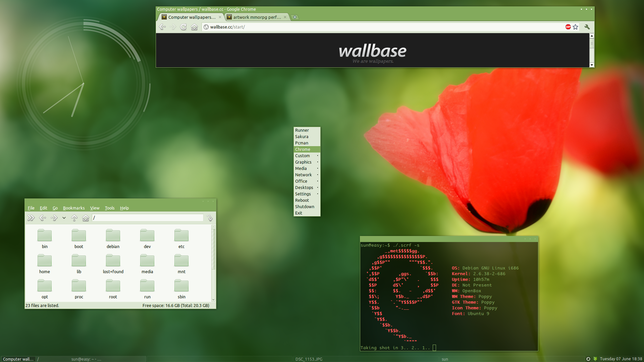Close the 'artwork mmorpg perf' tab
Screen dimensions: 644x362
[285, 17]
